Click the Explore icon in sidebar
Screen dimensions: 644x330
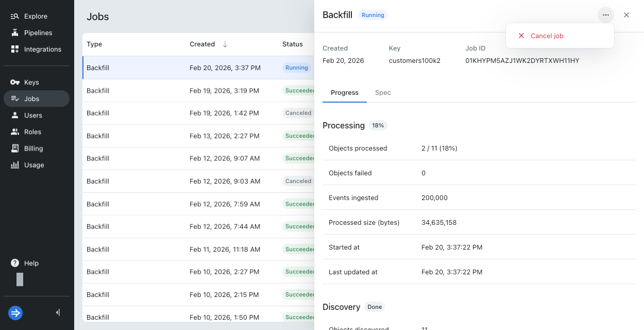pyautogui.click(x=15, y=16)
